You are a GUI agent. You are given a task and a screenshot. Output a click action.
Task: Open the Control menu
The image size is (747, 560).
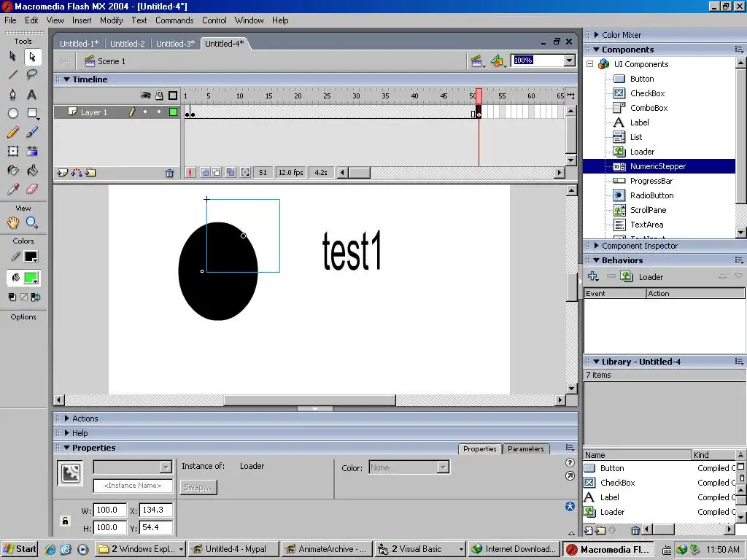(x=214, y=20)
